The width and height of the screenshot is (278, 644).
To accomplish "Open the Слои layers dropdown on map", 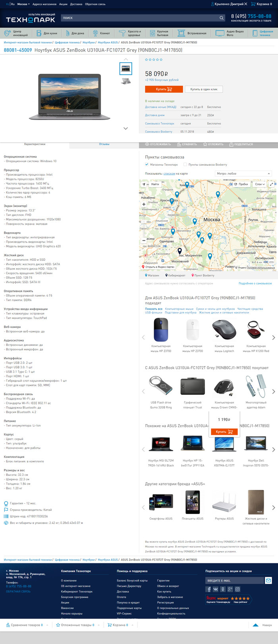I will click(259, 184).
